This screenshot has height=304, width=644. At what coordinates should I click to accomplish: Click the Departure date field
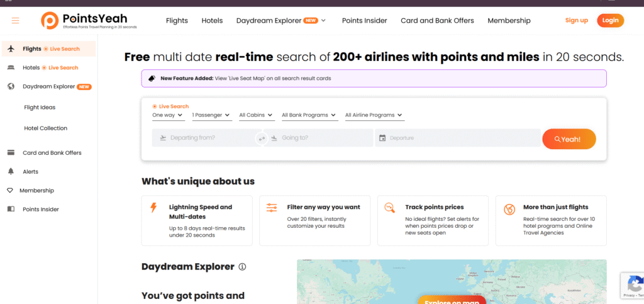tap(458, 138)
